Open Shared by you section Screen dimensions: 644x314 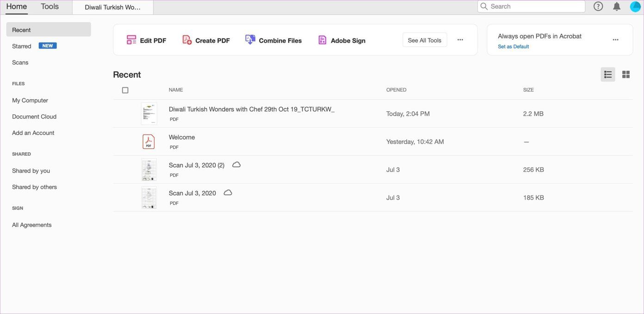pyautogui.click(x=31, y=171)
